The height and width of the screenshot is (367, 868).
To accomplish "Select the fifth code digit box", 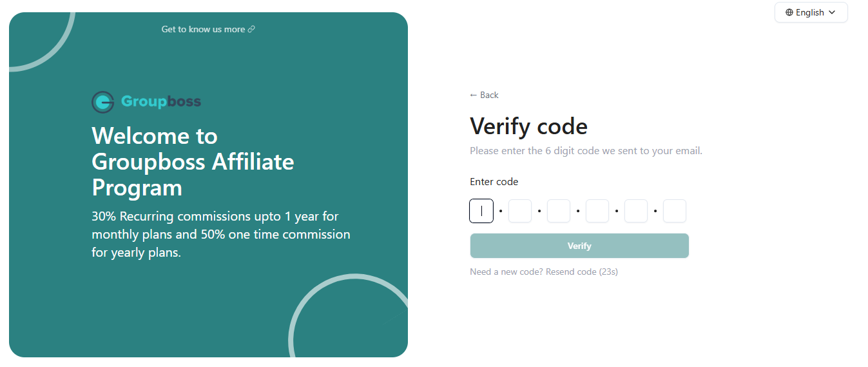I will 636,211.
